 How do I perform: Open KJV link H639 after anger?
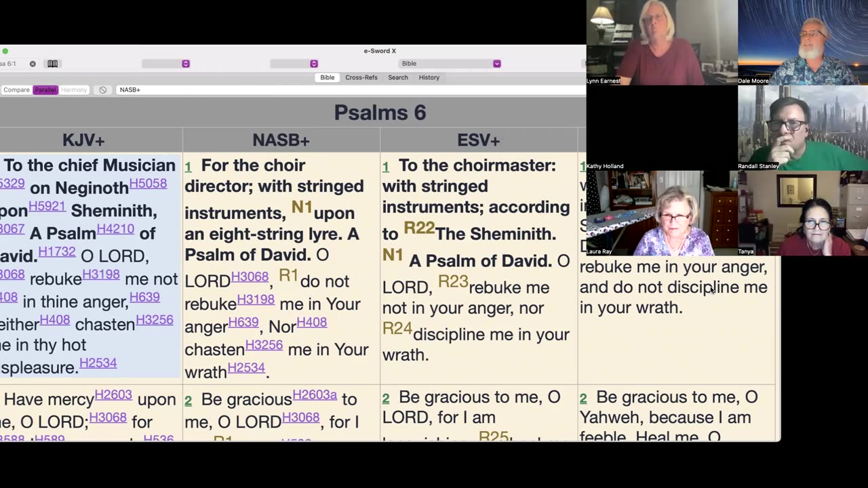(144, 297)
